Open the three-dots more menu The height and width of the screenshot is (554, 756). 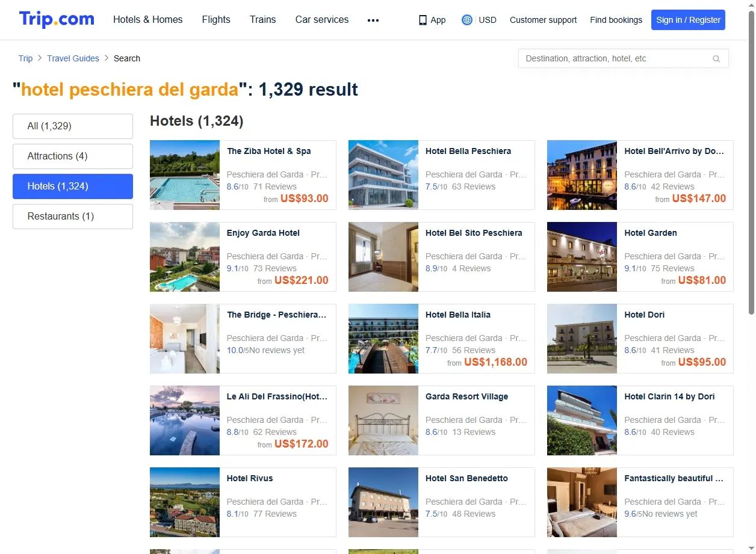[373, 20]
